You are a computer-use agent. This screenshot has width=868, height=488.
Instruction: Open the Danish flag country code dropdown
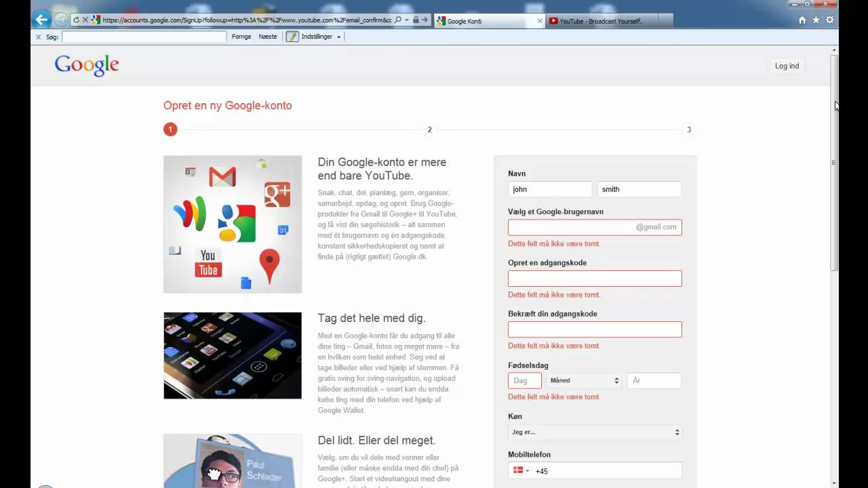click(521, 470)
